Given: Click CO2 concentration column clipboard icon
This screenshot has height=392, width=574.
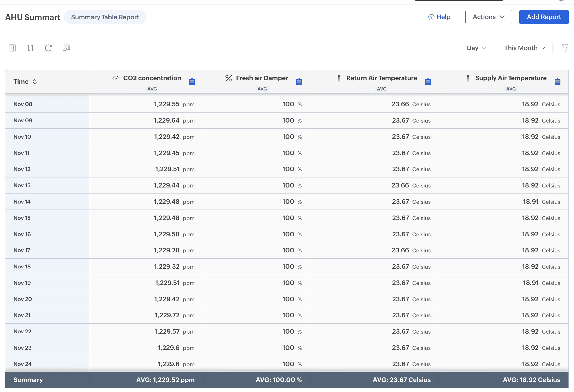Looking at the screenshot, I should (x=192, y=82).
